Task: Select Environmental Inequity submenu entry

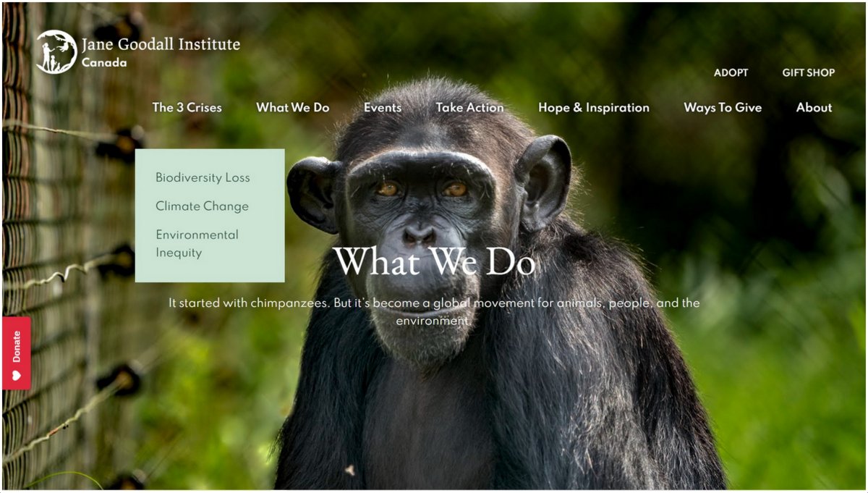Action: [x=197, y=243]
